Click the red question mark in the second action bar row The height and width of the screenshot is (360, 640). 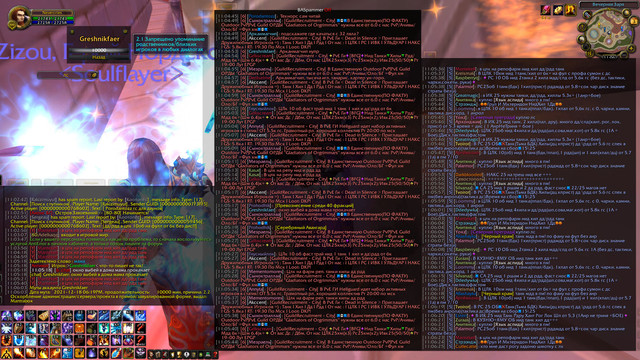coord(140,328)
